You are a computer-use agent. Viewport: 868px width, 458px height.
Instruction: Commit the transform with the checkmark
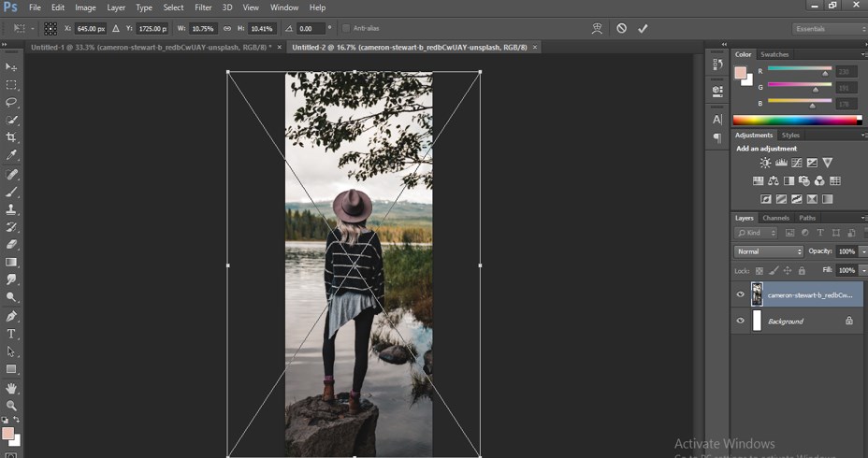(x=643, y=28)
